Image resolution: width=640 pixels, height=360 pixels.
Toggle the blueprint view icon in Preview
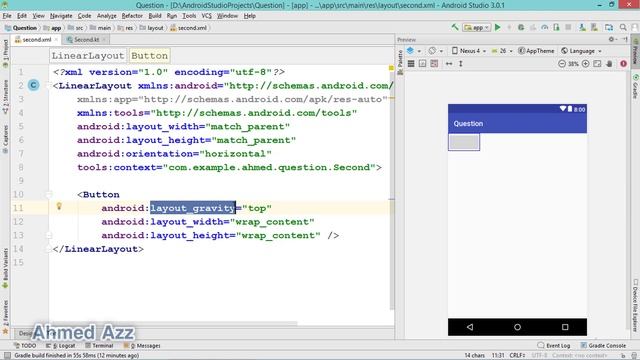[422, 64]
